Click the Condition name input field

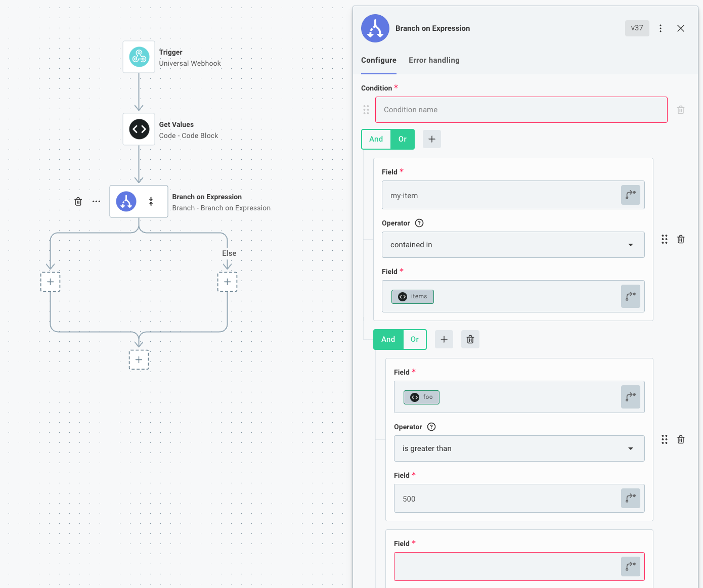coord(521,110)
